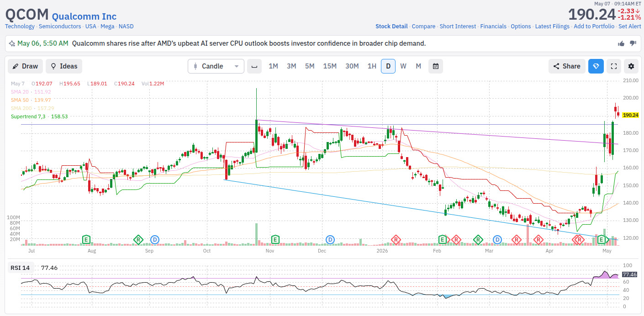The image size is (644, 316).
Task: Click the SMA 50 legend entry
Action: pyautogui.click(x=31, y=100)
